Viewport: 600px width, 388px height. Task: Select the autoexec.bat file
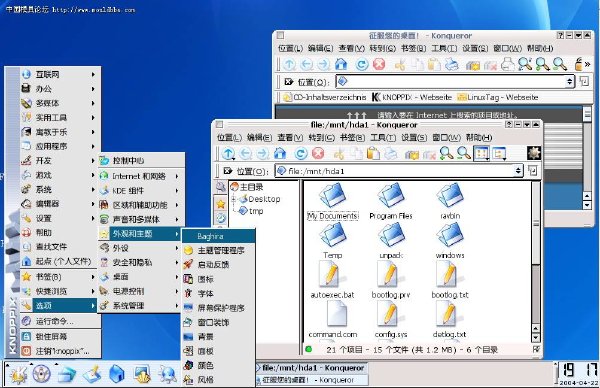pyautogui.click(x=332, y=280)
